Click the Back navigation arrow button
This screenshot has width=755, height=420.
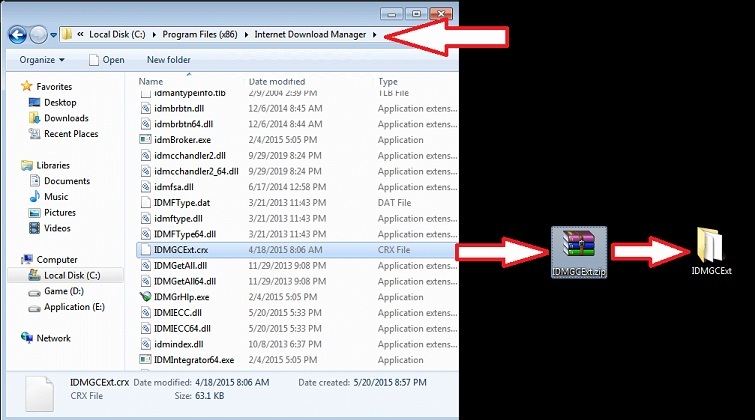[17, 35]
